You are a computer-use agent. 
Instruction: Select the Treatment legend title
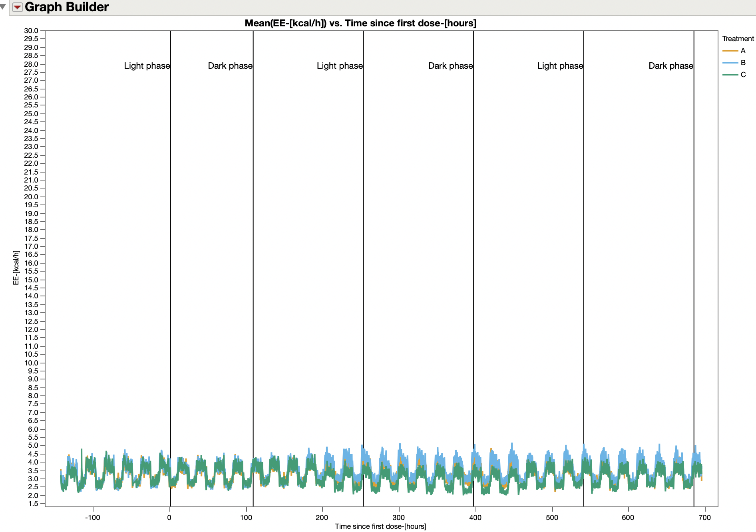[738, 38]
